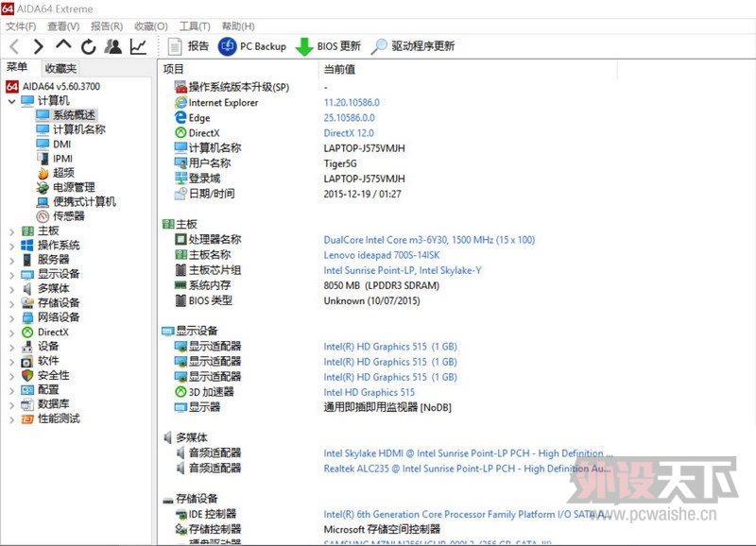Open the 收藏(O) menu
The width and height of the screenshot is (756, 546).
coord(151,26)
